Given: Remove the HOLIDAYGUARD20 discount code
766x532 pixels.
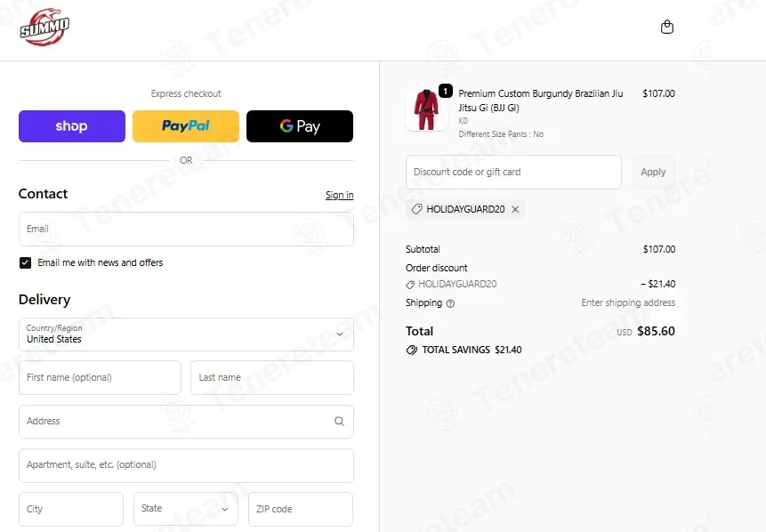Looking at the screenshot, I should (515, 209).
